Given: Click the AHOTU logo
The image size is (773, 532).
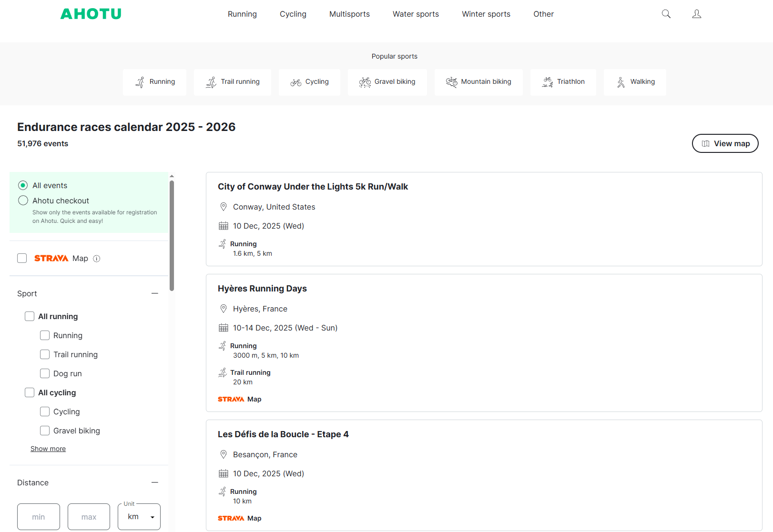Looking at the screenshot, I should (x=91, y=14).
